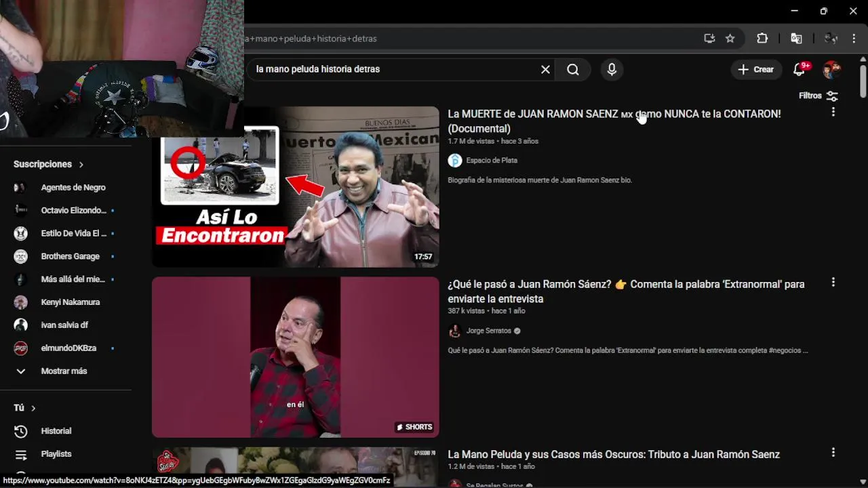Click install app icon in address bar

click(x=709, y=39)
